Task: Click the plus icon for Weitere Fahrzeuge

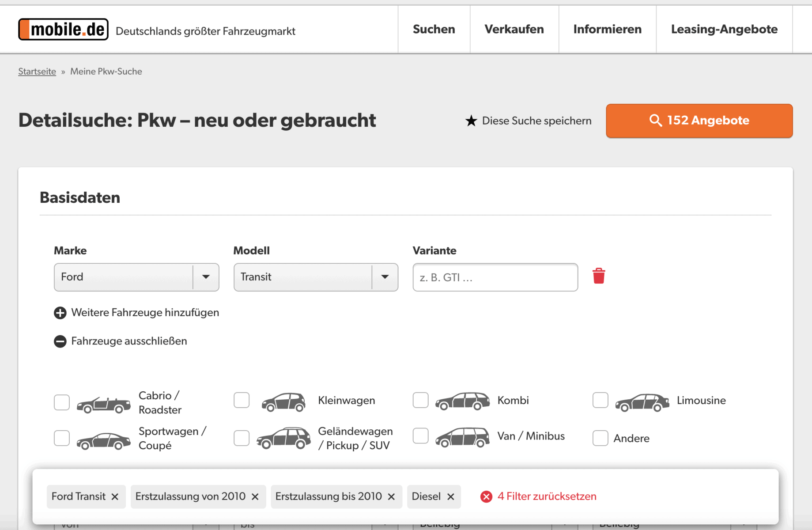Action: click(x=60, y=313)
